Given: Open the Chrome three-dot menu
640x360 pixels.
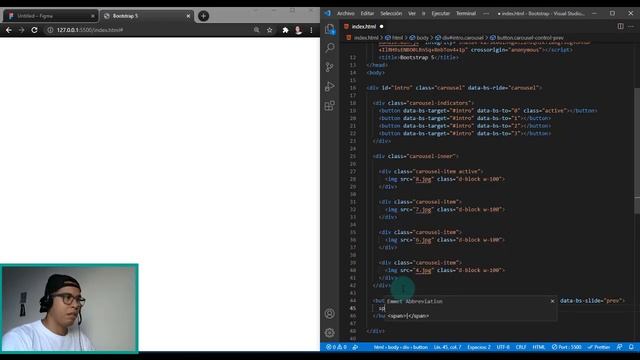Looking at the screenshot, I should [x=311, y=30].
